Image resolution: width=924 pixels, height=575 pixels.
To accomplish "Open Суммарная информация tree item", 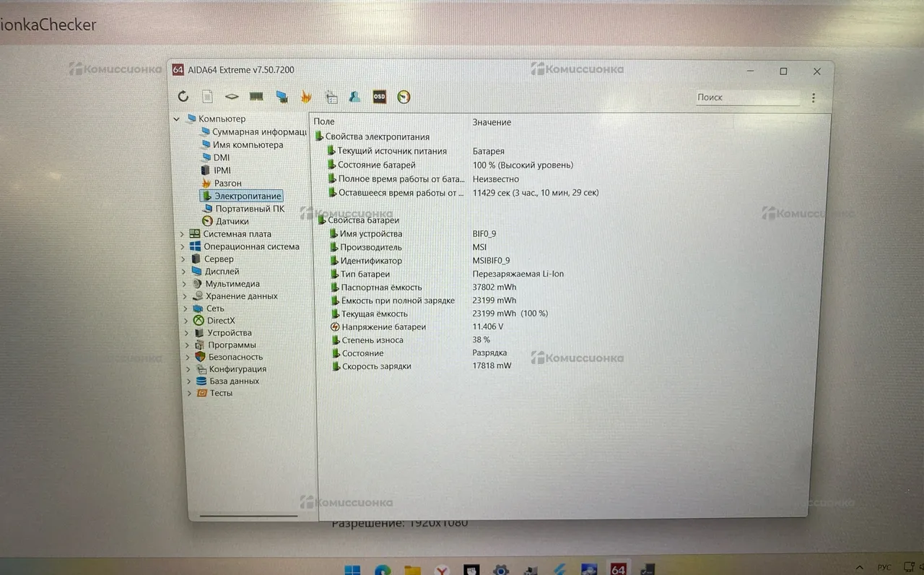I will 258,132.
